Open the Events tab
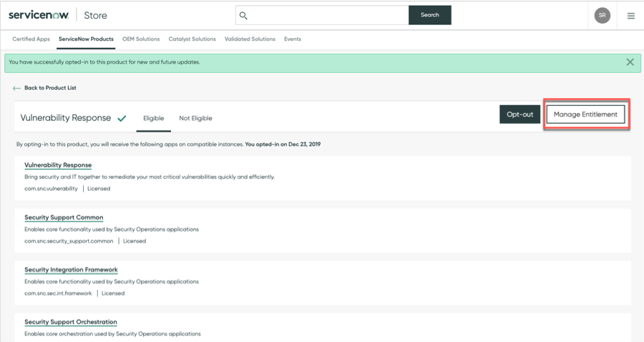 point(293,39)
